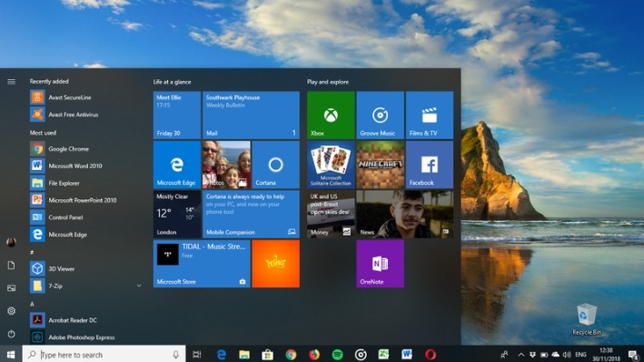The image size is (644, 362).
Task: Open the Photos tile thumbnail
Action: click(x=226, y=165)
